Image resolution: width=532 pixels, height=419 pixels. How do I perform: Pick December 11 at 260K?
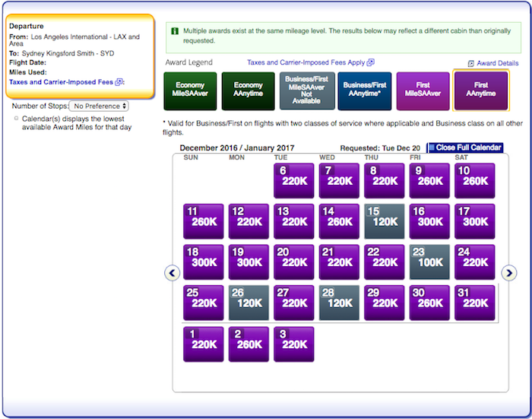pyautogui.click(x=204, y=221)
